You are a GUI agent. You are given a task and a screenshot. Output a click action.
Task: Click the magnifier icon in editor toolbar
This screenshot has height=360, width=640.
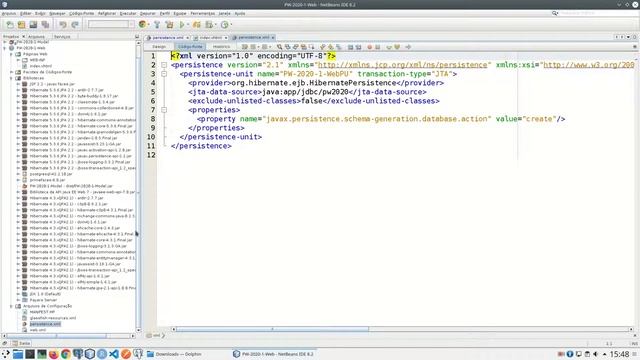pos(280,47)
